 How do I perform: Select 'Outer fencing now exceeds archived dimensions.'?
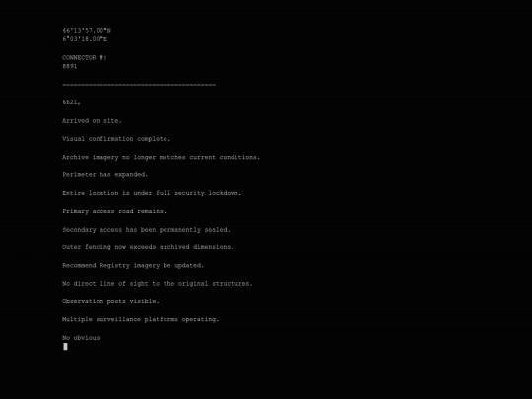tap(148, 247)
